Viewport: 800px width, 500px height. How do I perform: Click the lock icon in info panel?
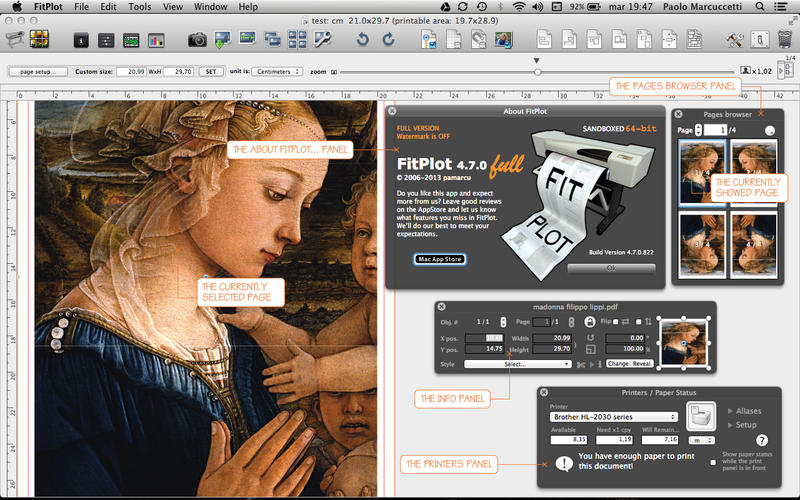590,322
